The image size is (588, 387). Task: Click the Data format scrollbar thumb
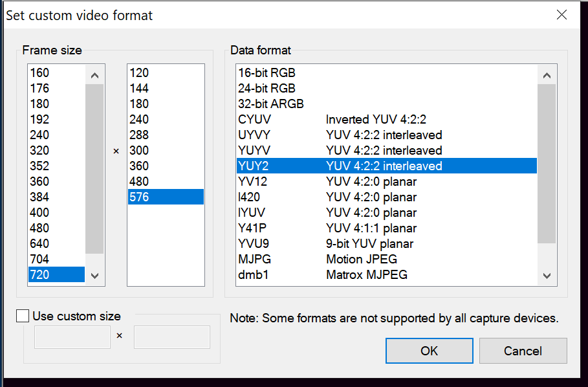(547, 163)
